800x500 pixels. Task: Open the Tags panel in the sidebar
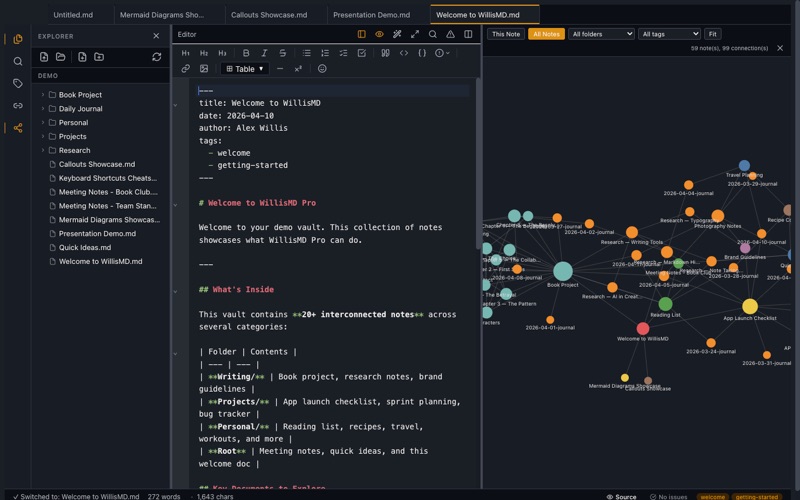18,83
